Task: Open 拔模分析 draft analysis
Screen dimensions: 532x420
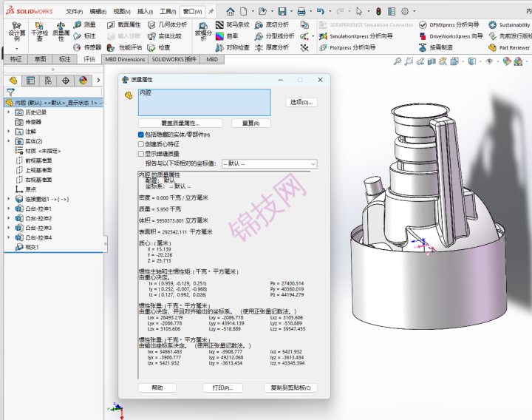Action: click(x=203, y=32)
